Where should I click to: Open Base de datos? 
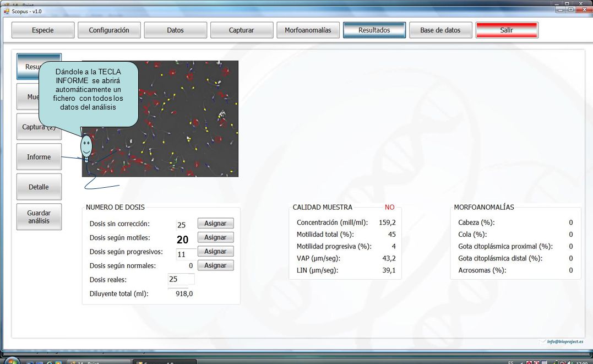(x=440, y=30)
